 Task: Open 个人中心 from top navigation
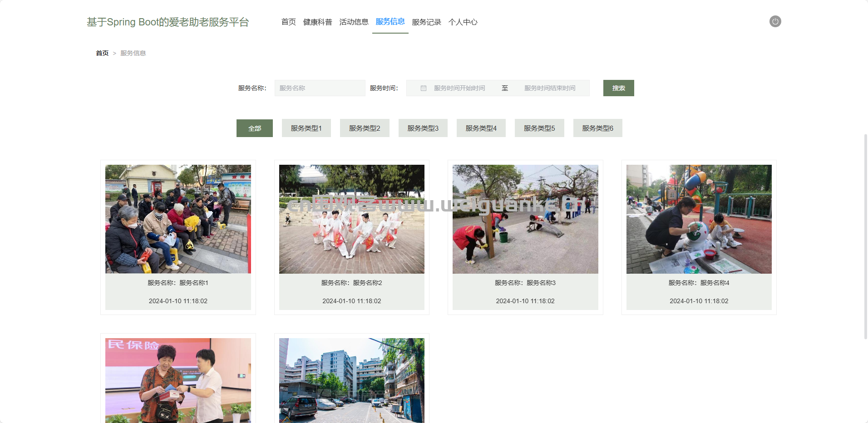click(463, 22)
